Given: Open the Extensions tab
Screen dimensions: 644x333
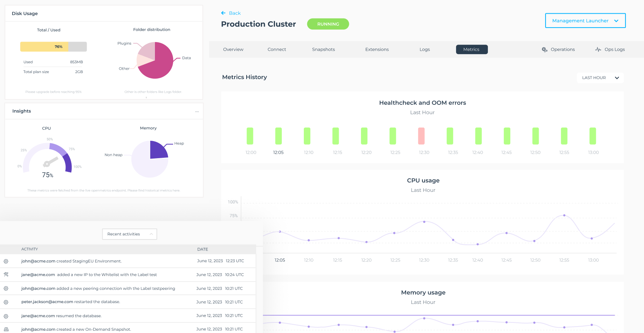Looking at the screenshot, I should tap(377, 50).
